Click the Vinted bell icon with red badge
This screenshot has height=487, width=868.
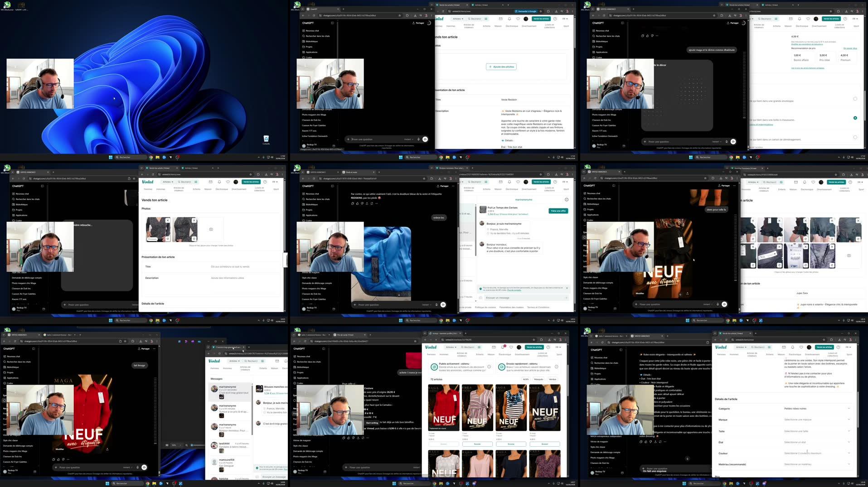tap(502, 347)
